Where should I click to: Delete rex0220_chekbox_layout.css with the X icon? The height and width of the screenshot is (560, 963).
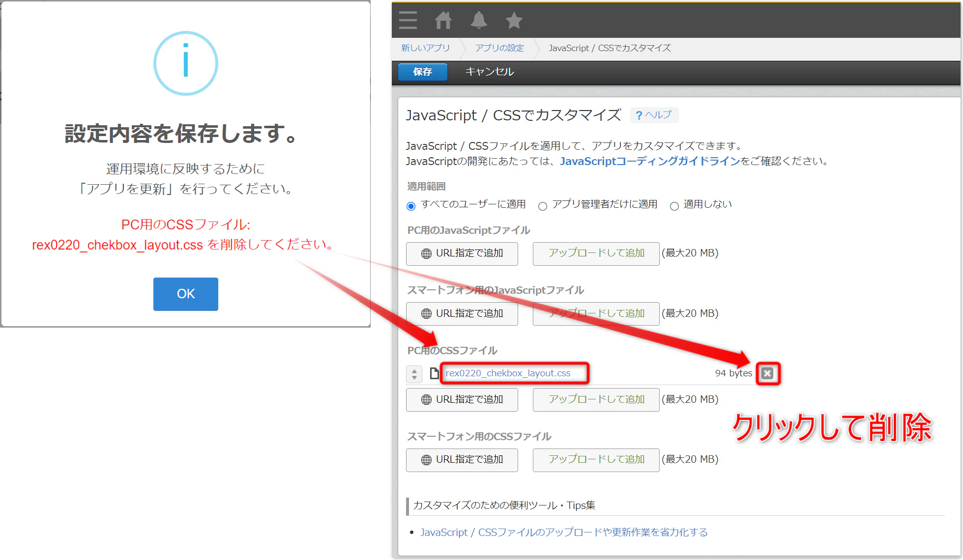click(x=767, y=373)
